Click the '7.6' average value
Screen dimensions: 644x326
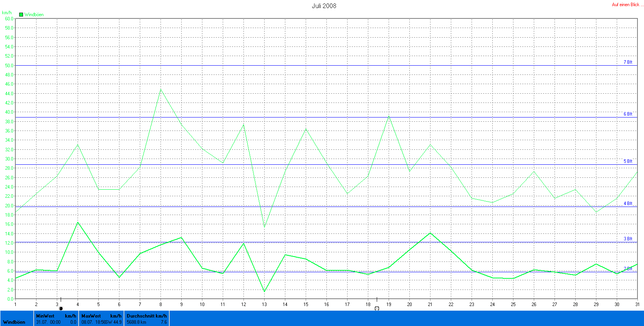pos(164,322)
